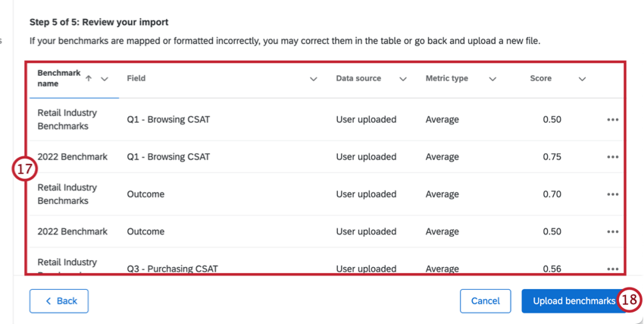Go back using the Back button

coord(59,301)
